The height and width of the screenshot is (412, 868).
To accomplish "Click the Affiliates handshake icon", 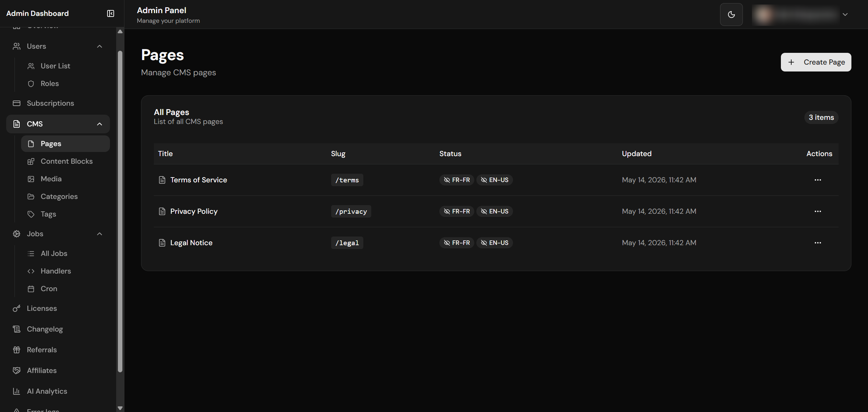I will pyautogui.click(x=17, y=371).
